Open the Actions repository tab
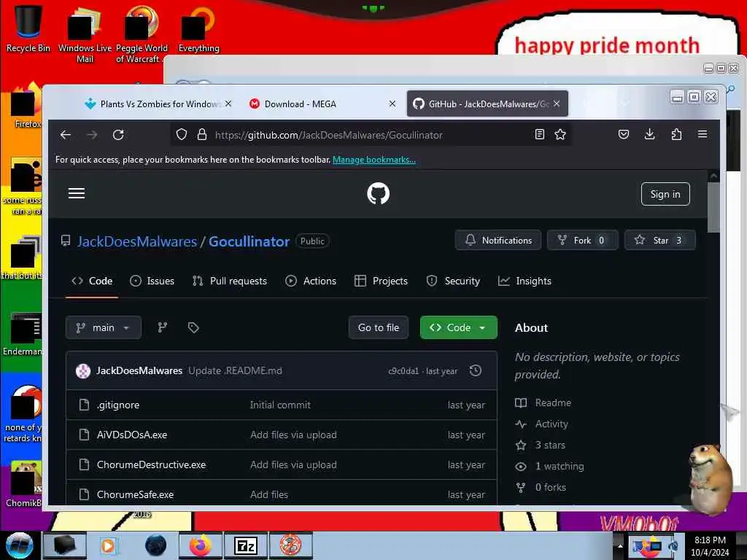The width and height of the screenshot is (747, 560). [x=311, y=281]
